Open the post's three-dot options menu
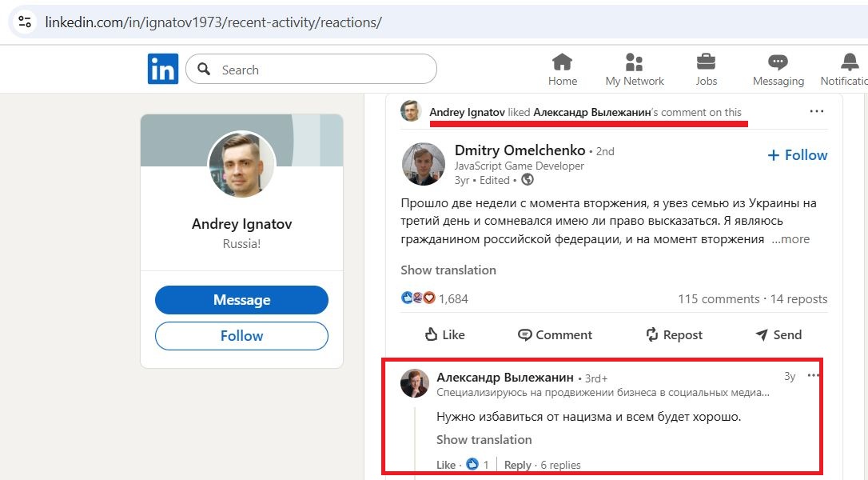 pos(816,111)
